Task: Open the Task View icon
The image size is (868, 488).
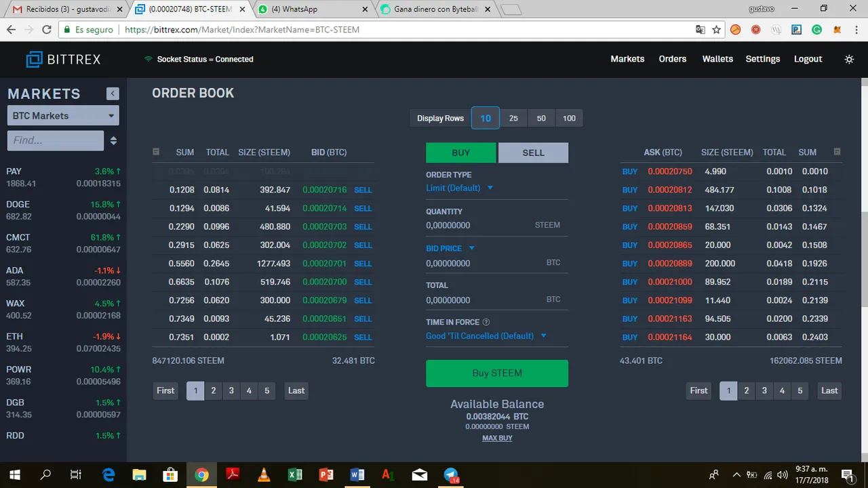Action: pyautogui.click(x=76, y=475)
